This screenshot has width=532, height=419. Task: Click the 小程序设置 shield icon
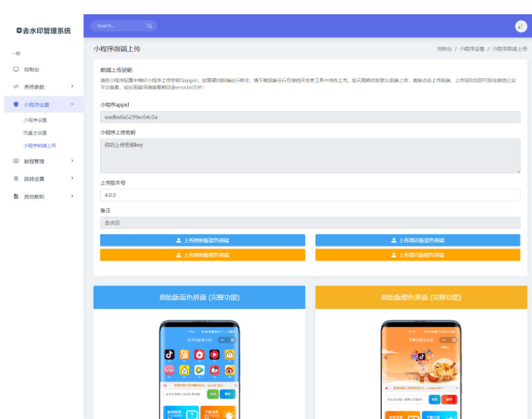click(x=16, y=104)
